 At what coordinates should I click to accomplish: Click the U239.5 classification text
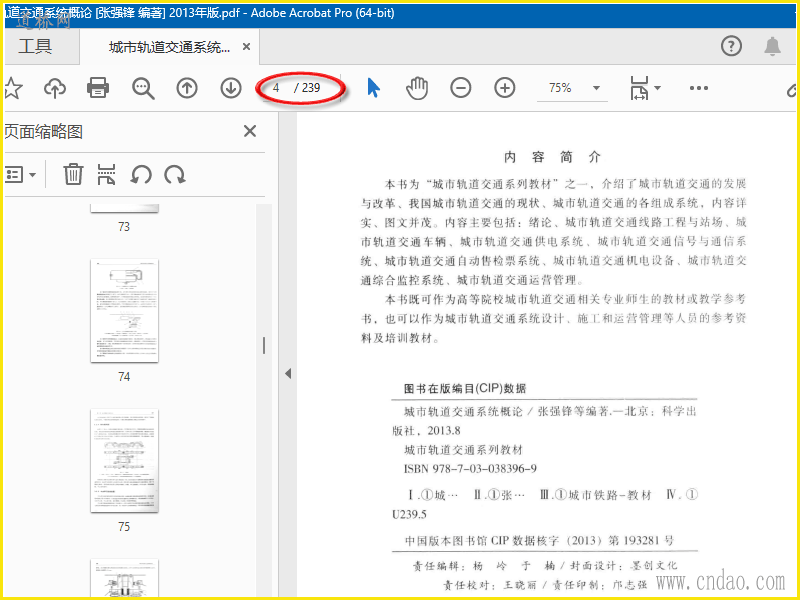[409, 514]
